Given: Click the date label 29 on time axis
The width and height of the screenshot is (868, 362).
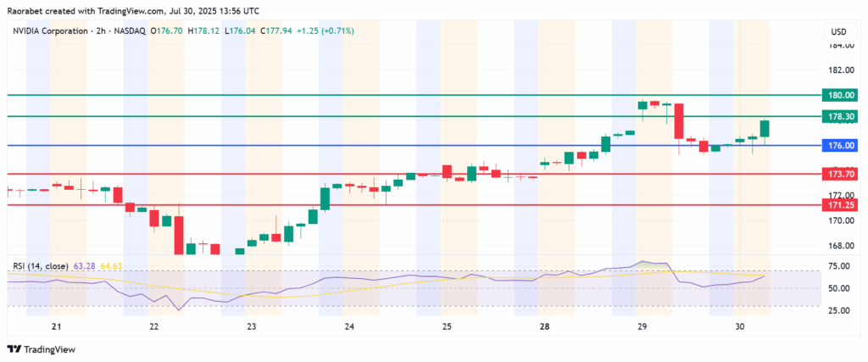Looking at the screenshot, I should [x=642, y=327].
